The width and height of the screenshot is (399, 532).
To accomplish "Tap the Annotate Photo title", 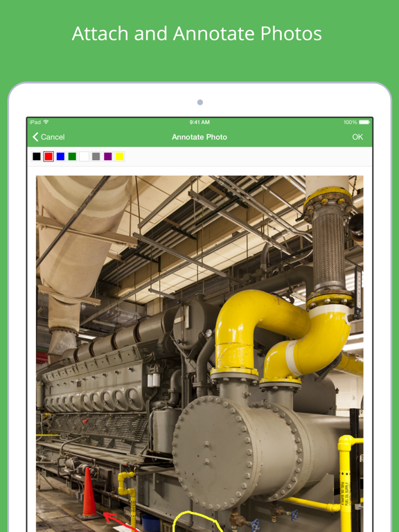I will pos(199,137).
